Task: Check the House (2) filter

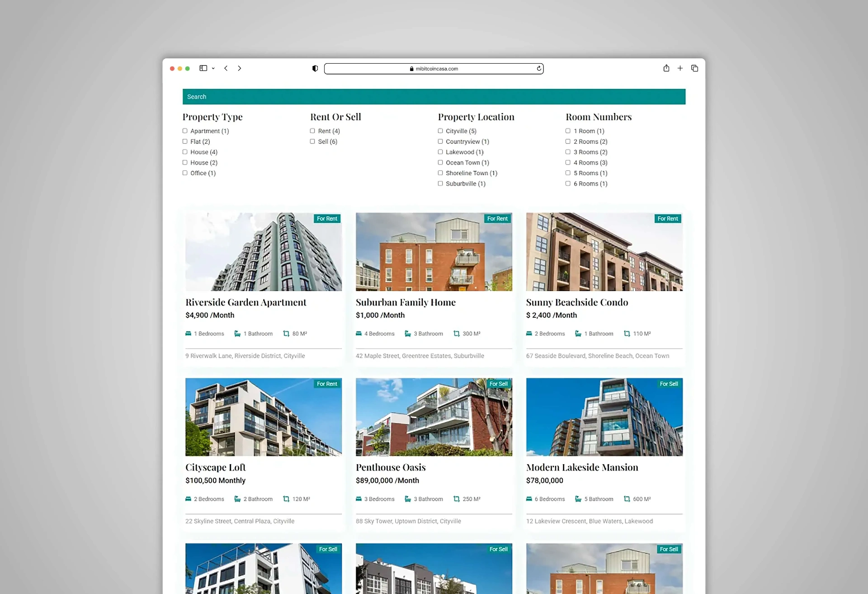Action: 185,162
